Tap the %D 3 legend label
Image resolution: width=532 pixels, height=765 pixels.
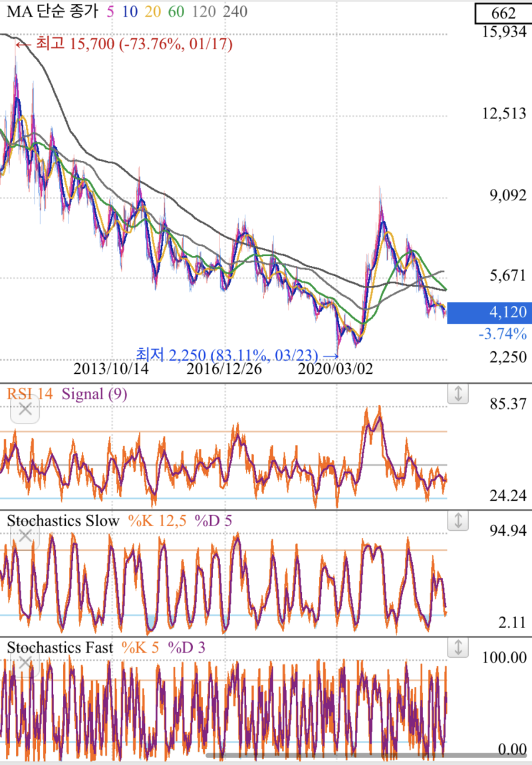click(x=187, y=647)
